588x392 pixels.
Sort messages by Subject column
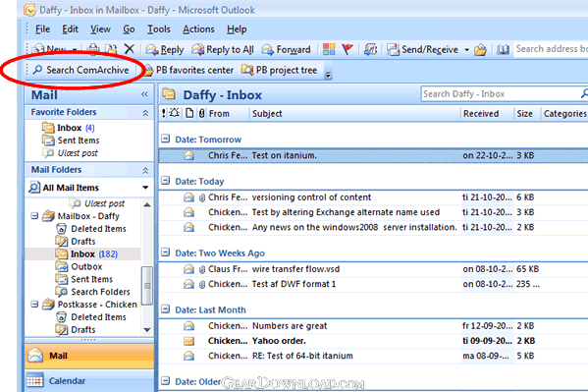tap(354, 113)
